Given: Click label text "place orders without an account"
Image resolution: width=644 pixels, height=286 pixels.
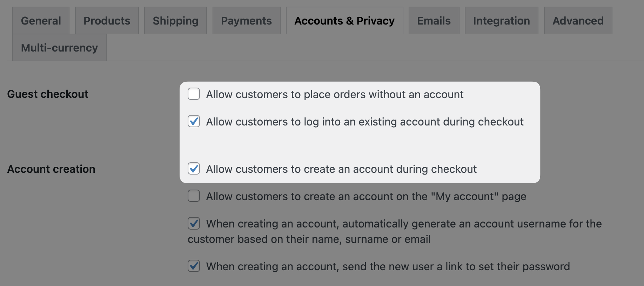Looking at the screenshot, I should click(x=383, y=94).
